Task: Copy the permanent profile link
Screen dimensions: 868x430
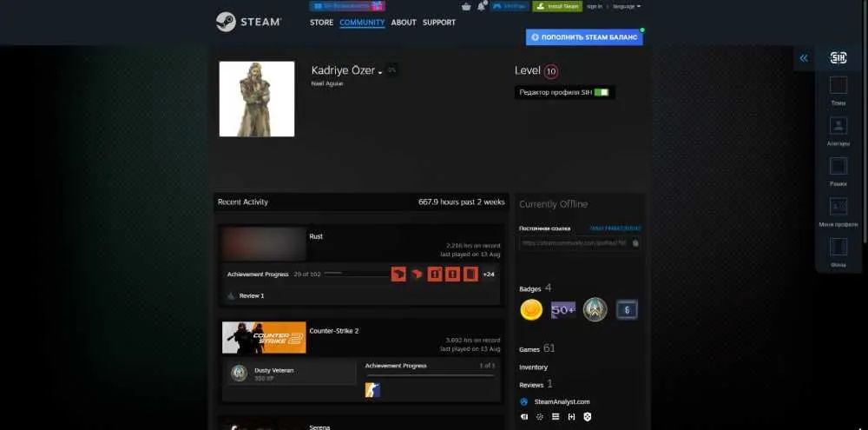Action: pyautogui.click(x=635, y=242)
